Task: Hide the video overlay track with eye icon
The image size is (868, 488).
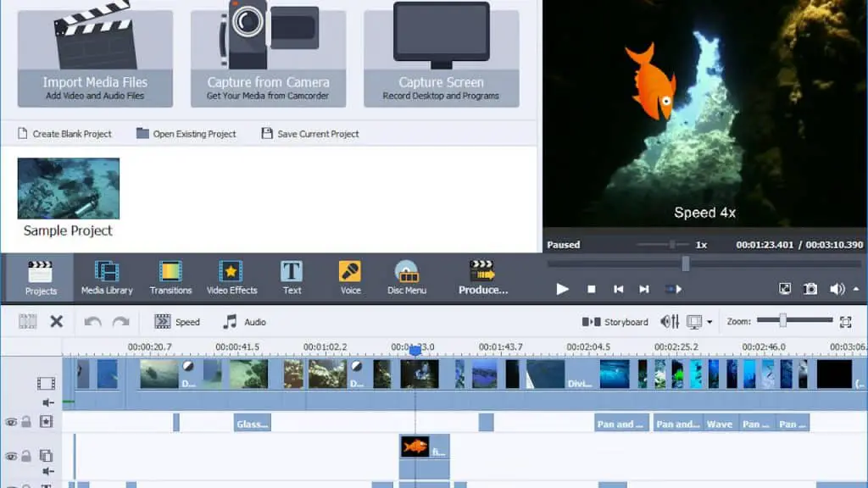Action: [x=11, y=457]
